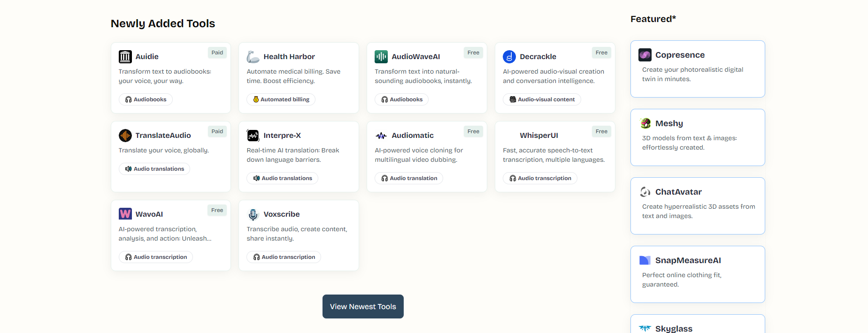868x333 pixels.
Task: Click the Health Harbor logo icon
Action: (x=253, y=57)
